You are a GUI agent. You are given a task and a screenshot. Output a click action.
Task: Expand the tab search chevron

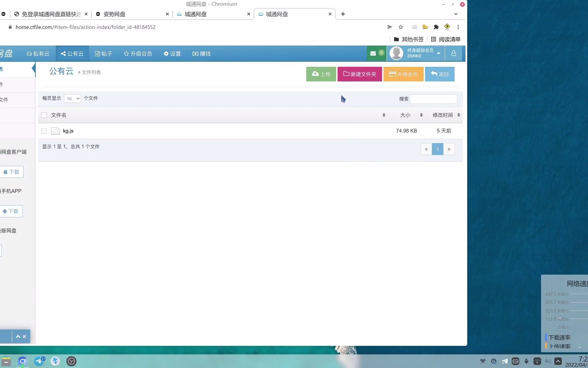[456, 14]
